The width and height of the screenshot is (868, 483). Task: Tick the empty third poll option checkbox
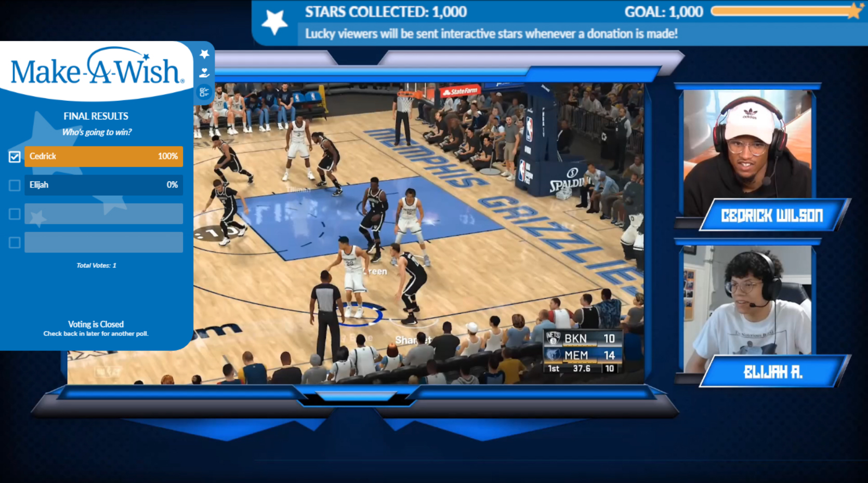tap(15, 213)
